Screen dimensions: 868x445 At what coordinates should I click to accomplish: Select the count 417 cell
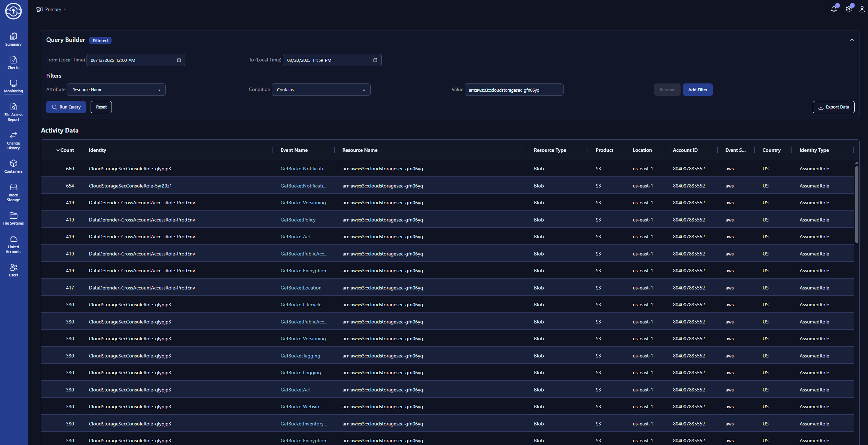[70, 288]
